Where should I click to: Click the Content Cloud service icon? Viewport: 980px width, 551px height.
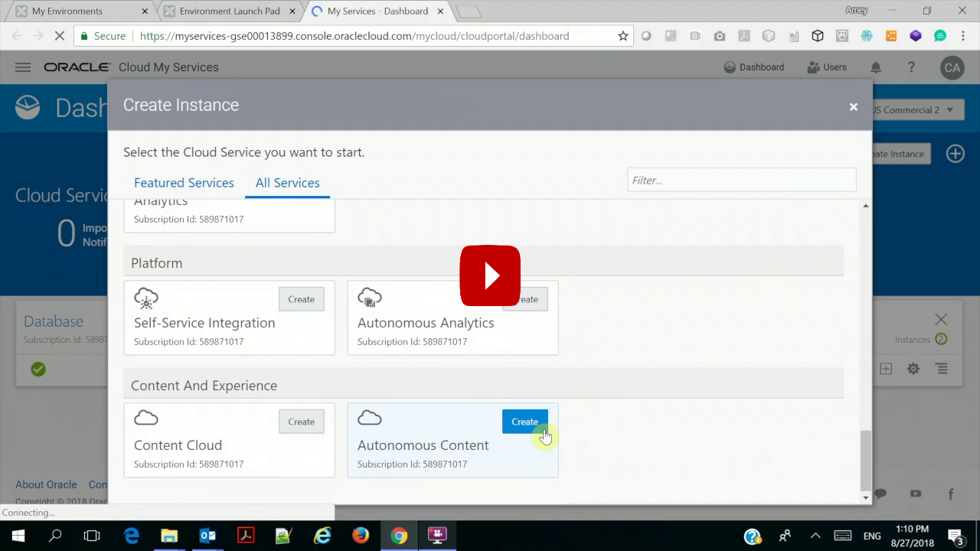click(145, 418)
